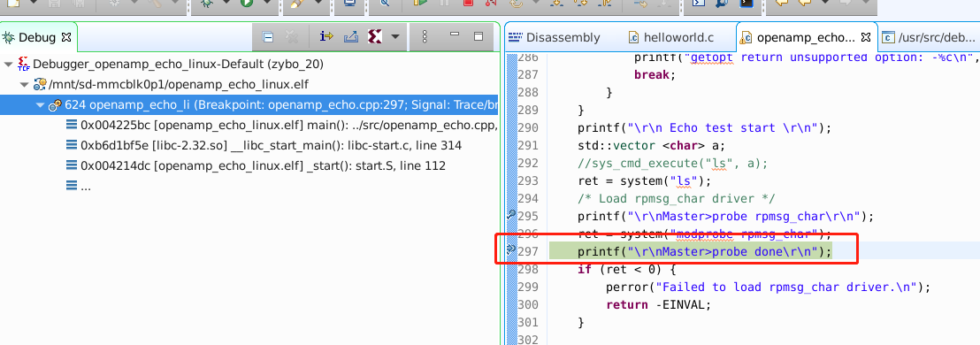
Task: Collapse the /mnt/sd-mmcblk0p1/openamp_echo_linux.elf node
Action: 24,84
